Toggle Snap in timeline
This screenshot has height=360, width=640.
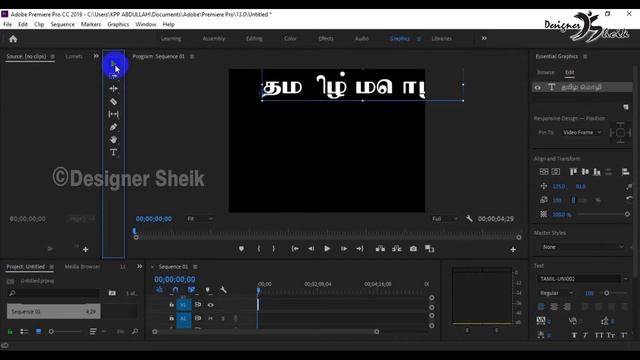[175, 290]
